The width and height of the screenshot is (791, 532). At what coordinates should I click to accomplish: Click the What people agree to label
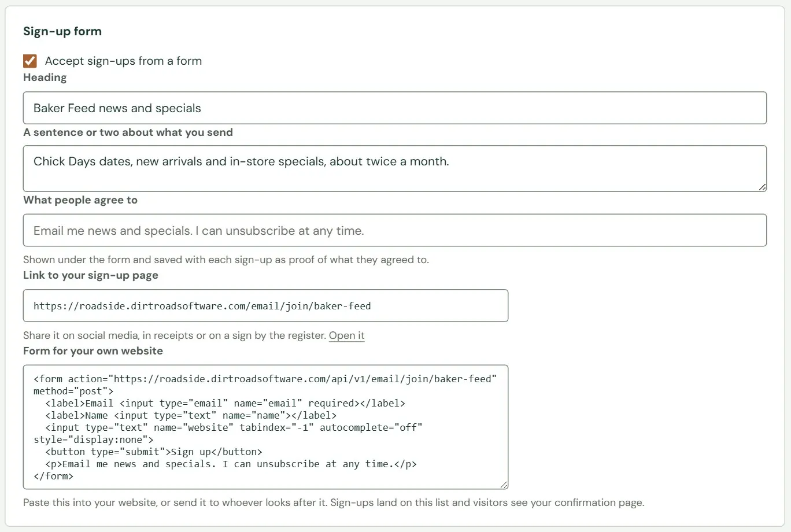80,200
